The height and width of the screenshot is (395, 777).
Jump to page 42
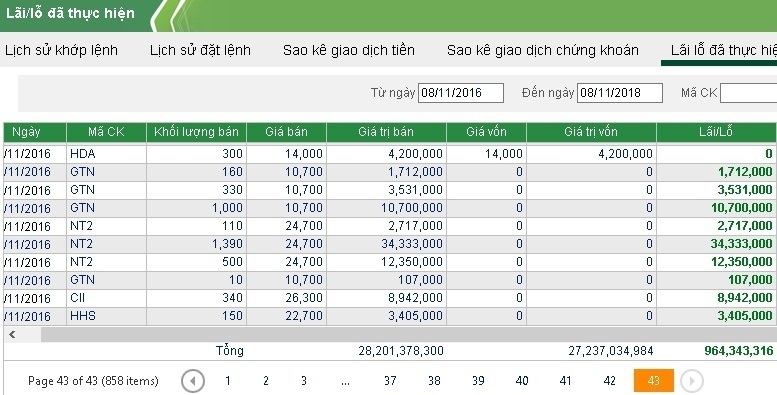[x=610, y=381]
